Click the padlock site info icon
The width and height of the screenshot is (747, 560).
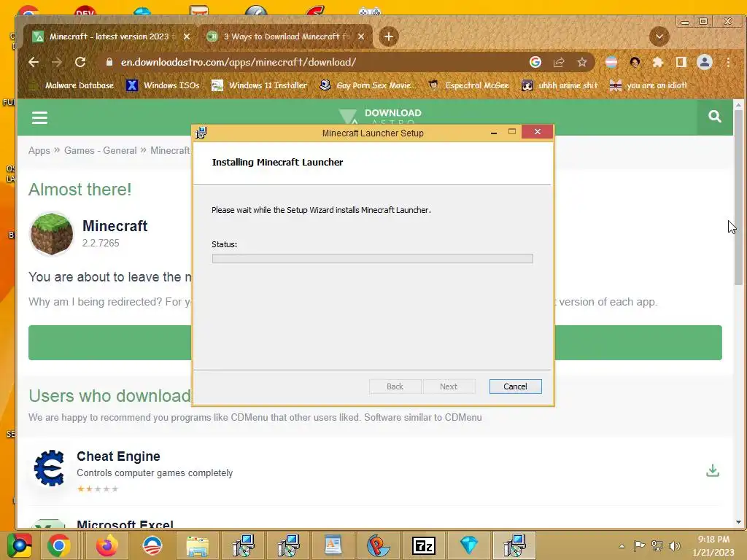point(109,62)
